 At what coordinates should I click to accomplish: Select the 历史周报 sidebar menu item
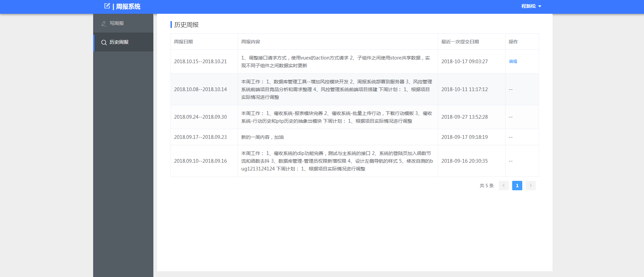(123, 42)
